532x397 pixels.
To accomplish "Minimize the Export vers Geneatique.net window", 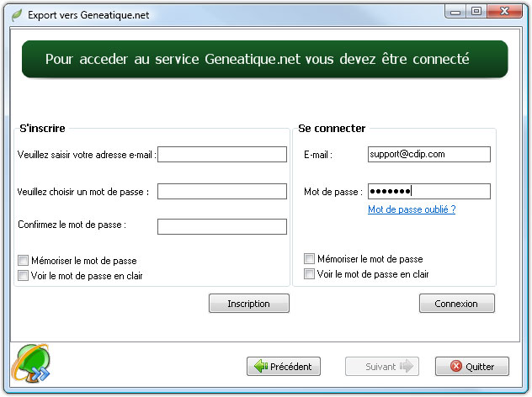I will [x=455, y=12].
